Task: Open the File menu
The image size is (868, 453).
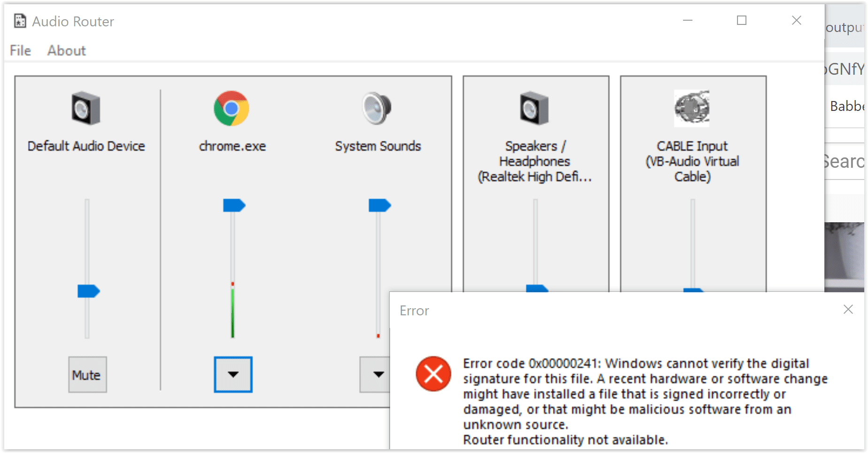Action: click(19, 50)
